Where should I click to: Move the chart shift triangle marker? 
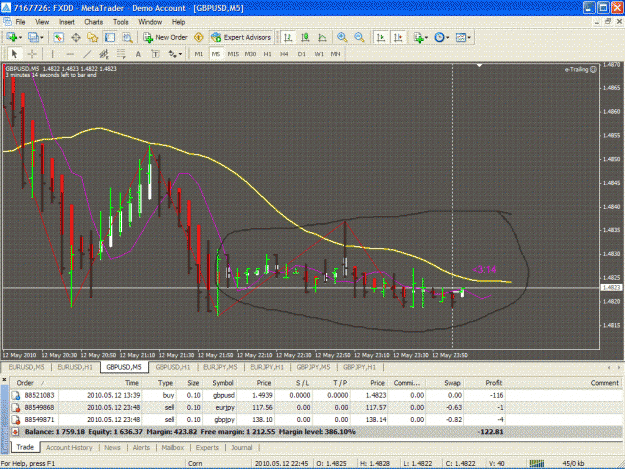[480, 65]
